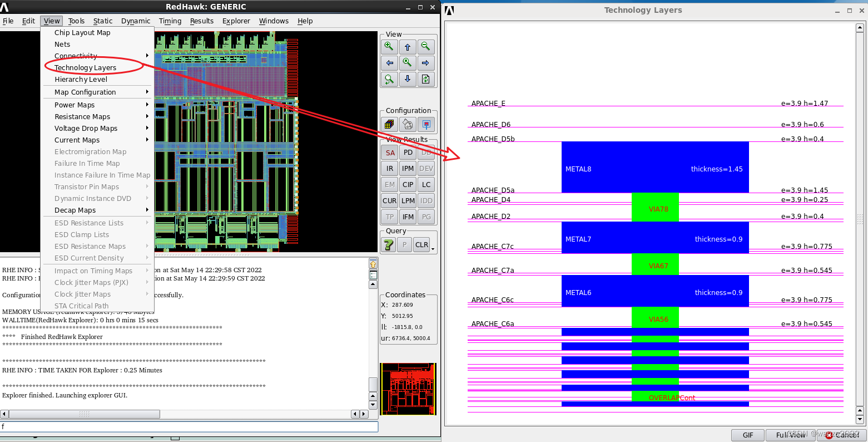Click the command input field at bottom
The image size is (868, 442).
189,426
